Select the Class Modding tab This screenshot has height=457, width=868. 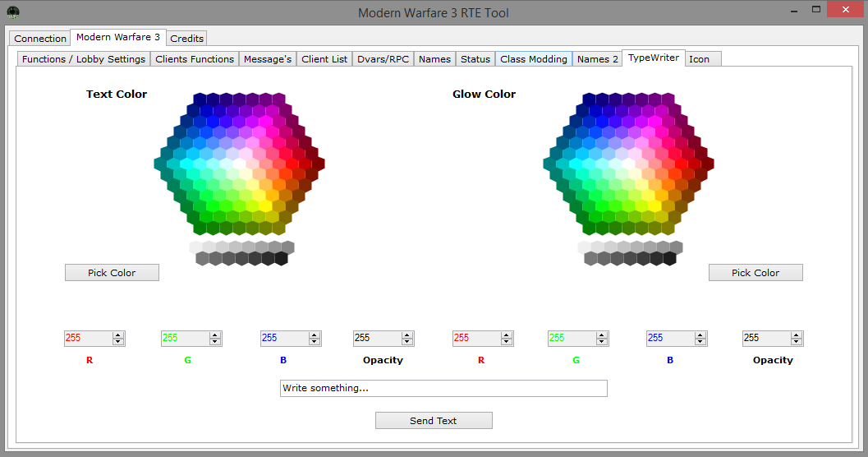534,59
